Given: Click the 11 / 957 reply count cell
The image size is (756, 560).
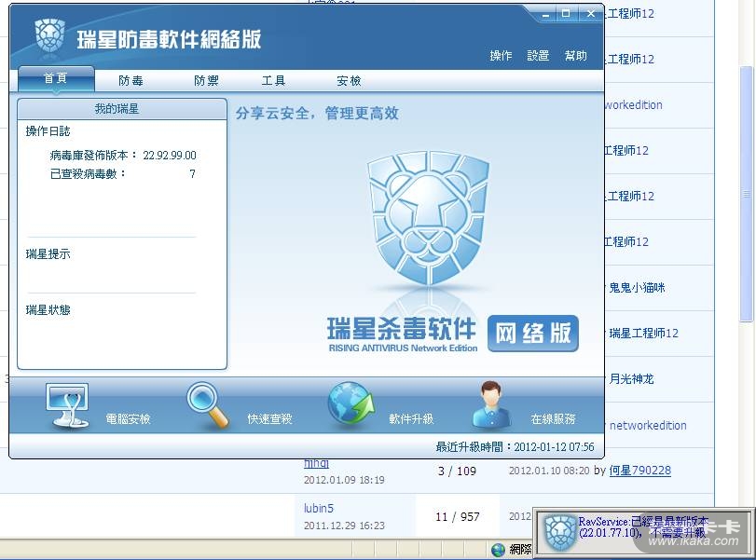Looking at the screenshot, I should point(457,516).
